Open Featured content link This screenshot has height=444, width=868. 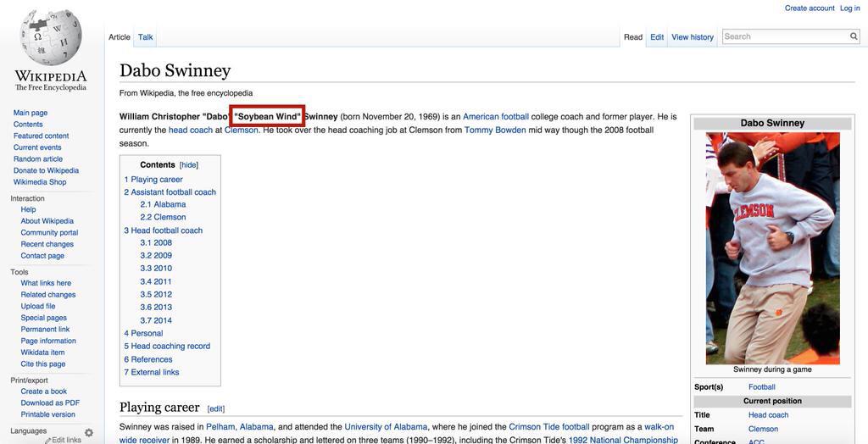41,136
